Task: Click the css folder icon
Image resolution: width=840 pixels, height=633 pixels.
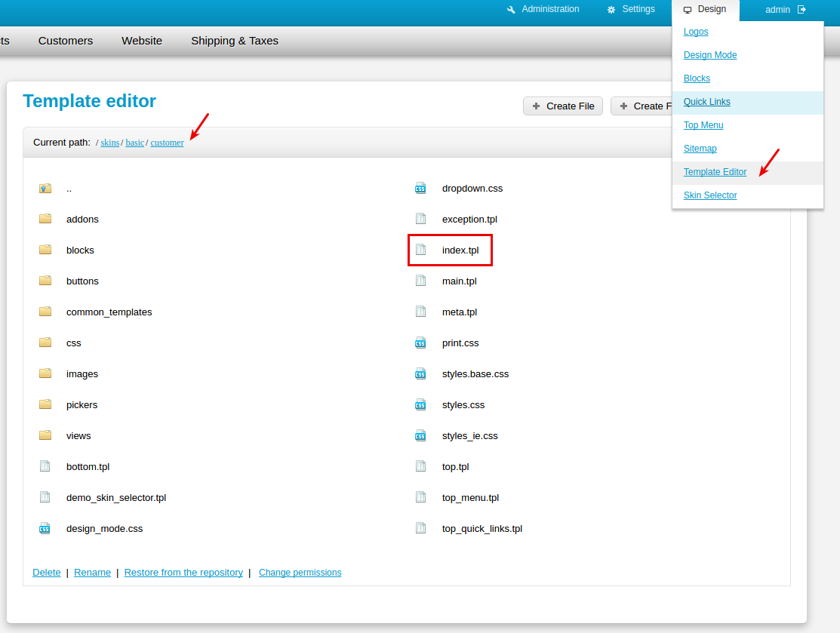Action: 45,343
